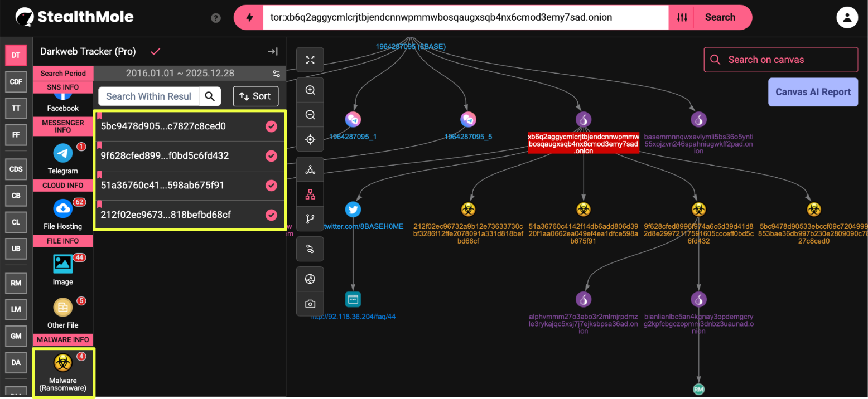
Task: Switch to the CDF sidebar module
Action: [16, 82]
